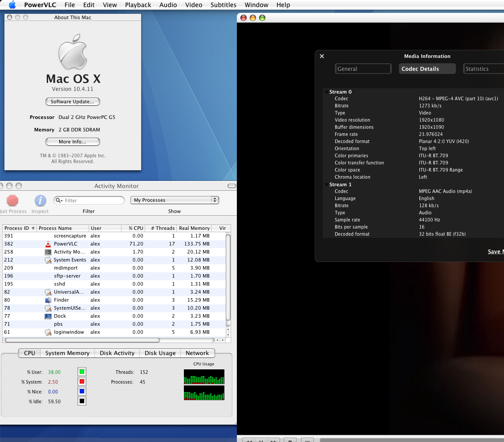Click the H264 codec value in Stream 0

tap(458, 99)
